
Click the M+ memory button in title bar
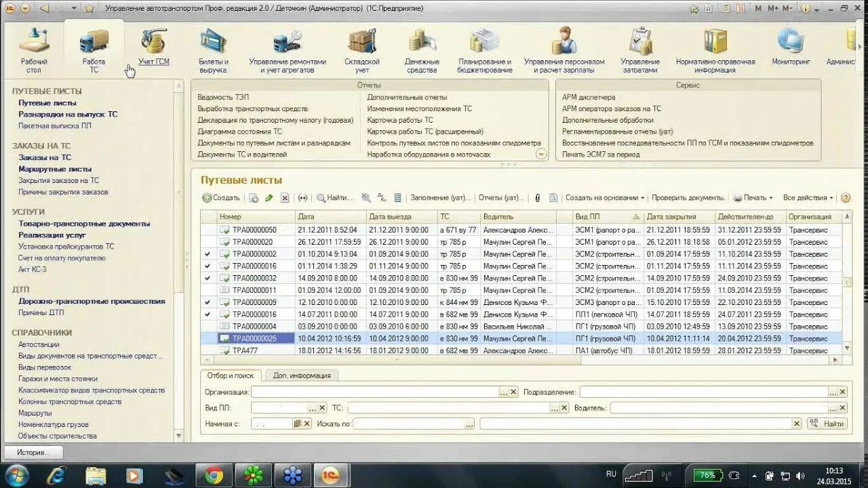[774, 9]
